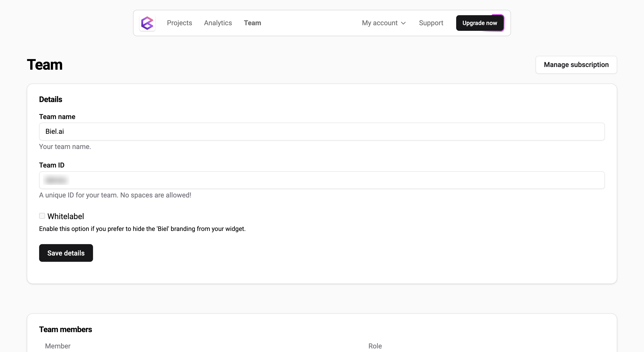The image size is (644, 352).
Task: Click the Team name field label
Action: (57, 117)
